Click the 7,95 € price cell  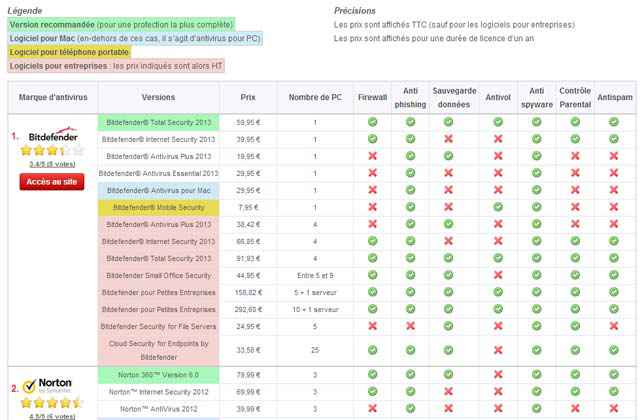[x=248, y=207]
